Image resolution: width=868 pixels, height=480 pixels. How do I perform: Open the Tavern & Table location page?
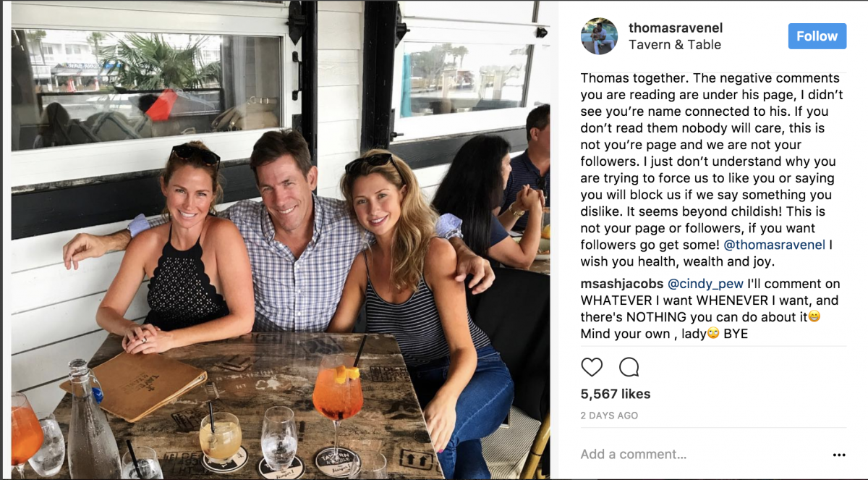(x=675, y=45)
